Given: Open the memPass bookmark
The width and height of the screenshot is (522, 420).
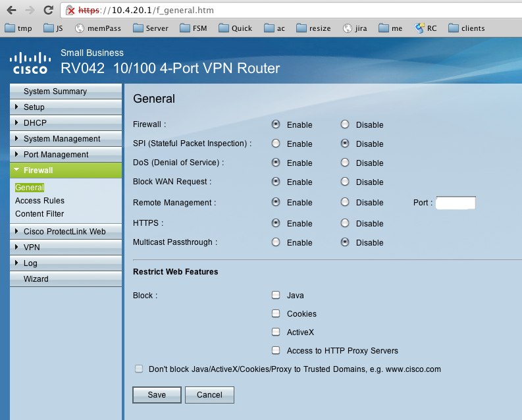Looking at the screenshot, I should click(98, 28).
